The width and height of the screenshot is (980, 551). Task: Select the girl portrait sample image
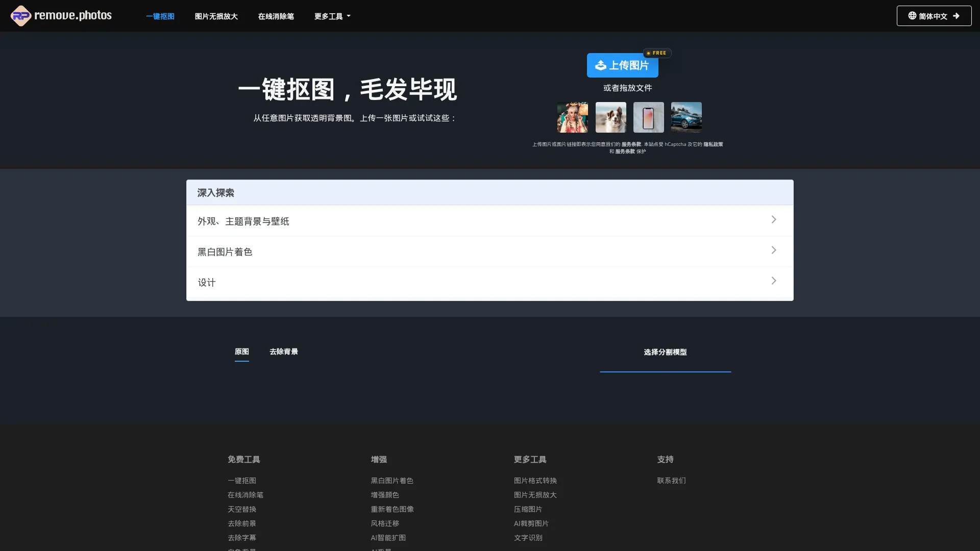(573, 117)
